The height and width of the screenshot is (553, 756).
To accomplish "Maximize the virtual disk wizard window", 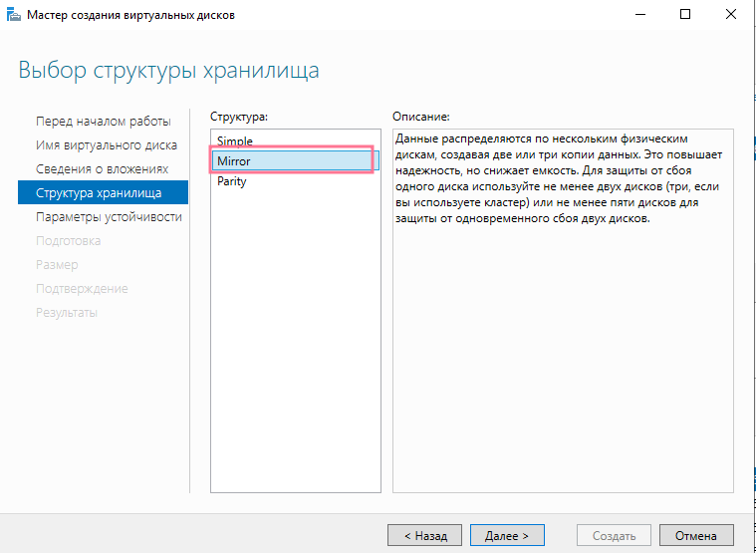I will tap(684, 15).
